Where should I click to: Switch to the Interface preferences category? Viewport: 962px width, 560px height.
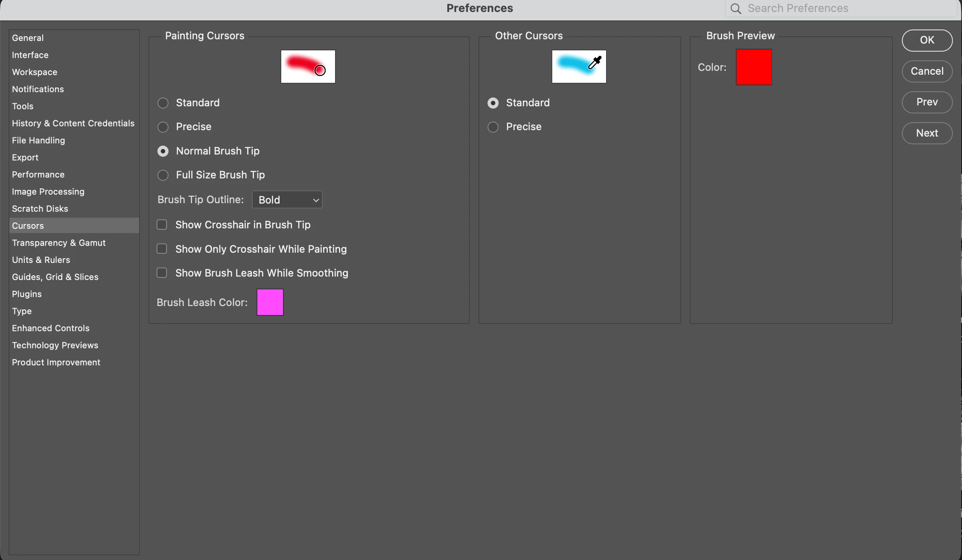pos(30,55)
